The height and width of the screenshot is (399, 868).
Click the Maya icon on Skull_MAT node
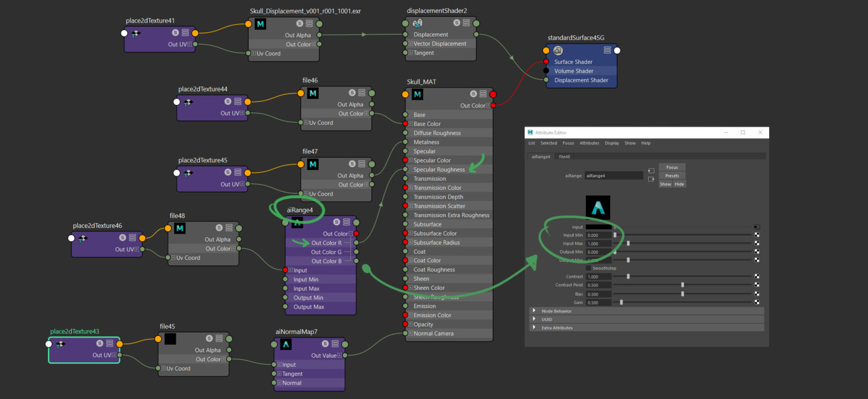coord(417,94)
